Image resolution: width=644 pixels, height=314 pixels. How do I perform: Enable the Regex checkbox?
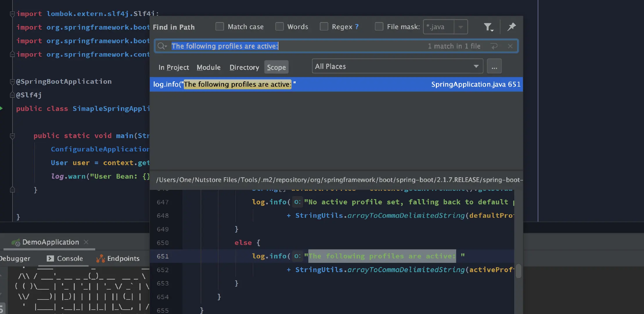[324, 27]
